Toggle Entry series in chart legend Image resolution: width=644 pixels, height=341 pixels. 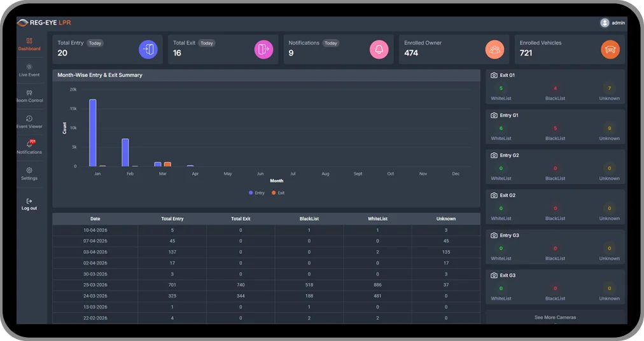(x=256, y=193)
